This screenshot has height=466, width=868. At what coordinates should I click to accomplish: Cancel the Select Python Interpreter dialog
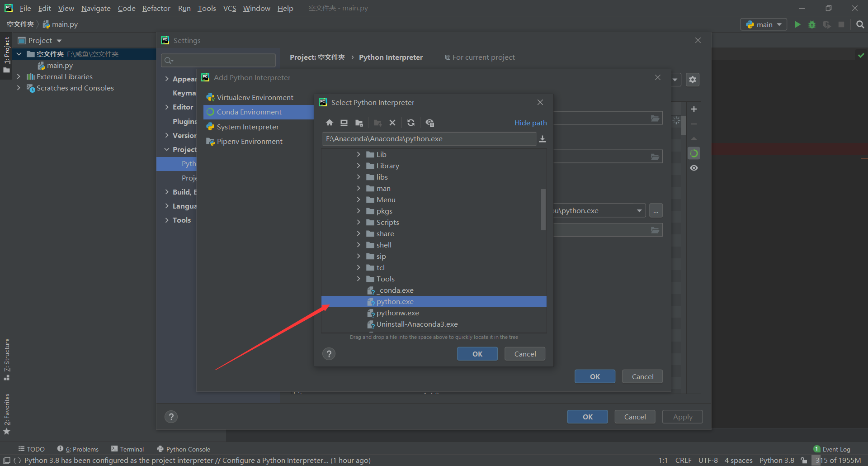(x=525, y=354)
